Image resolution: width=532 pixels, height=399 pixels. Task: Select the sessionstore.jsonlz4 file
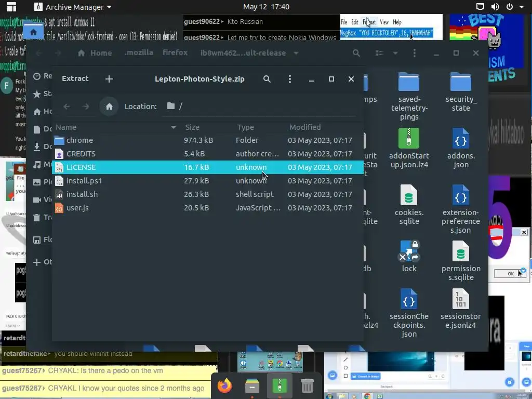461,309
